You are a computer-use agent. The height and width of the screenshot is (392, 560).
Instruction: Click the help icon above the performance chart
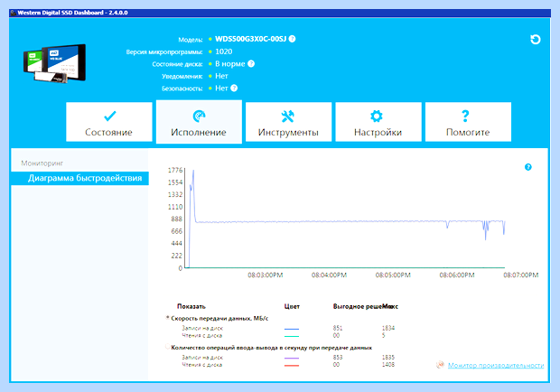point(527,167)
